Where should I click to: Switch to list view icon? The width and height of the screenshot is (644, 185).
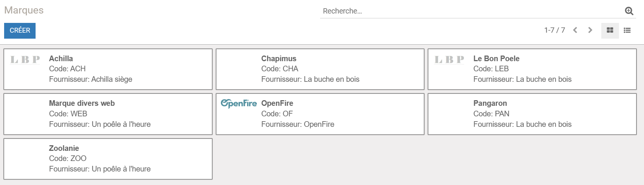click(627, 30)
